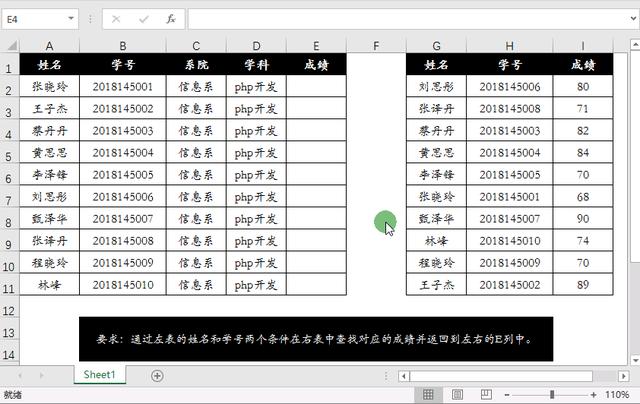Click the empty cell E2
This screenshot has height=404, width=640.
coord(316,87)
